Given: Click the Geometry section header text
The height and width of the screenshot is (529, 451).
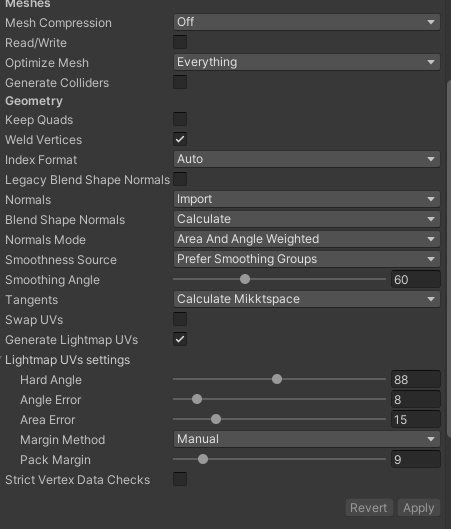Looking at the screenshot, I should click(34, 101).
